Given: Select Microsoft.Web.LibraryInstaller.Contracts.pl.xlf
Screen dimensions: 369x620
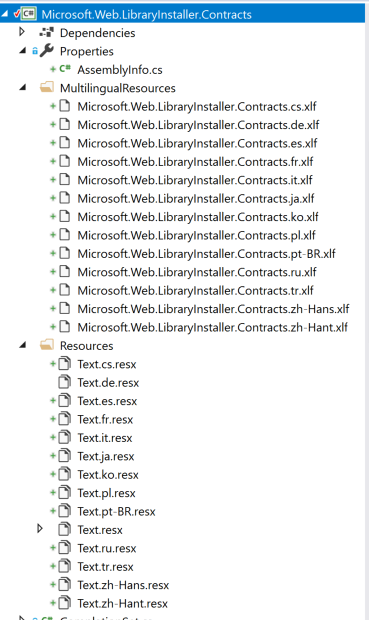Looking at the screenshot, I should click(x=197, y=235).
